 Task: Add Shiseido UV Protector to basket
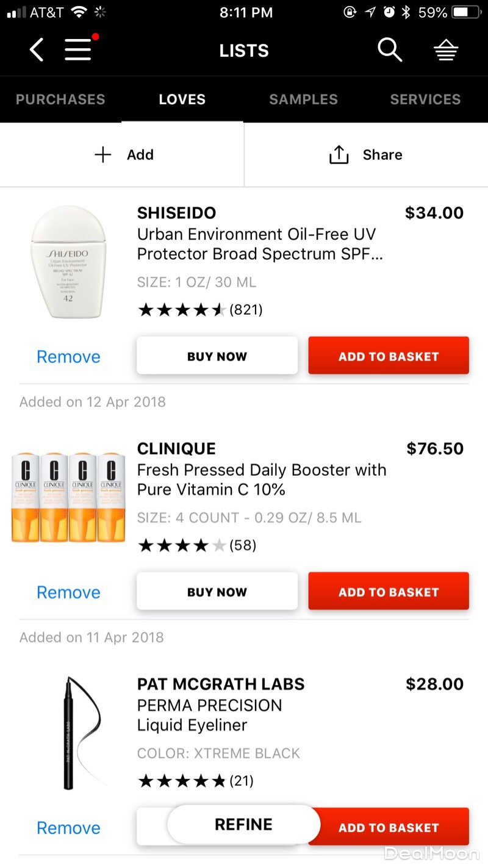point(389,356)
